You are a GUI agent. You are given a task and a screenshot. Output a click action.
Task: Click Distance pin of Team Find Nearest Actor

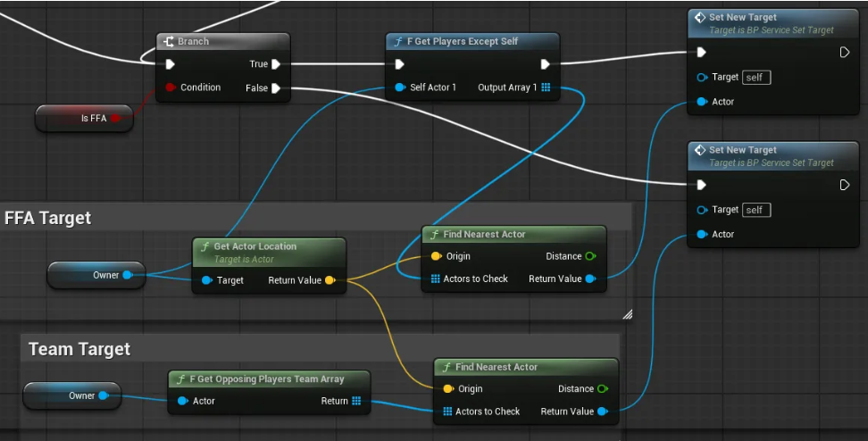tap(603, 389)
